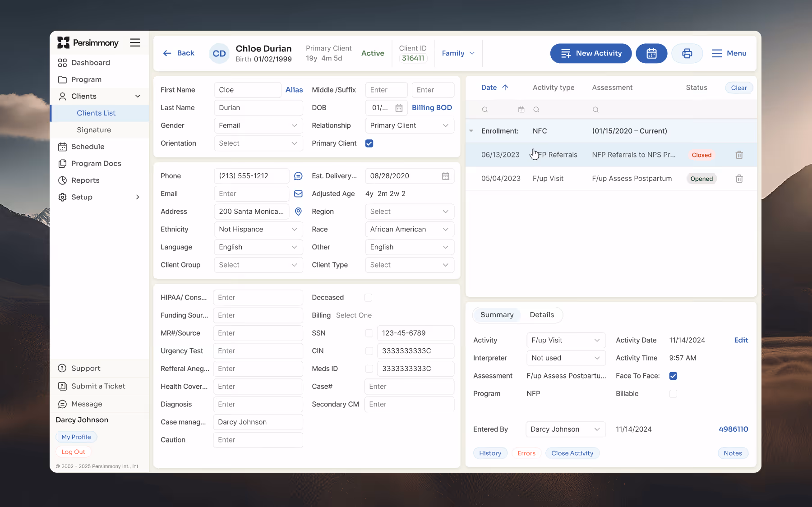Click the Email input field
The width and height of the screenshot is (812, 507).
click(x=251, y=194)
